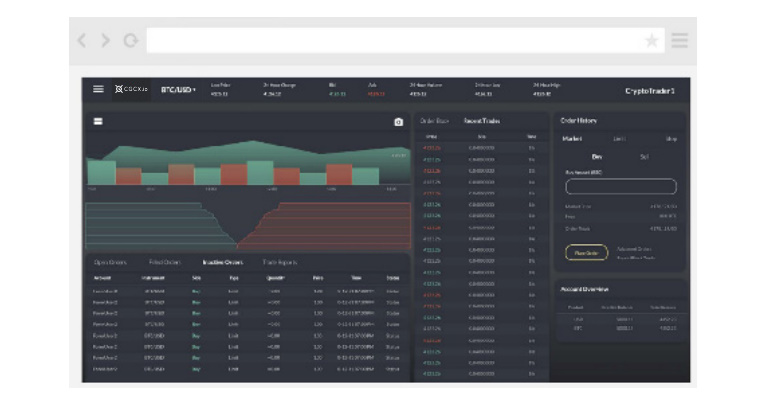Click the chart layout icon above the chart
The height and width of the screenshot is (410, 779).
98,121
